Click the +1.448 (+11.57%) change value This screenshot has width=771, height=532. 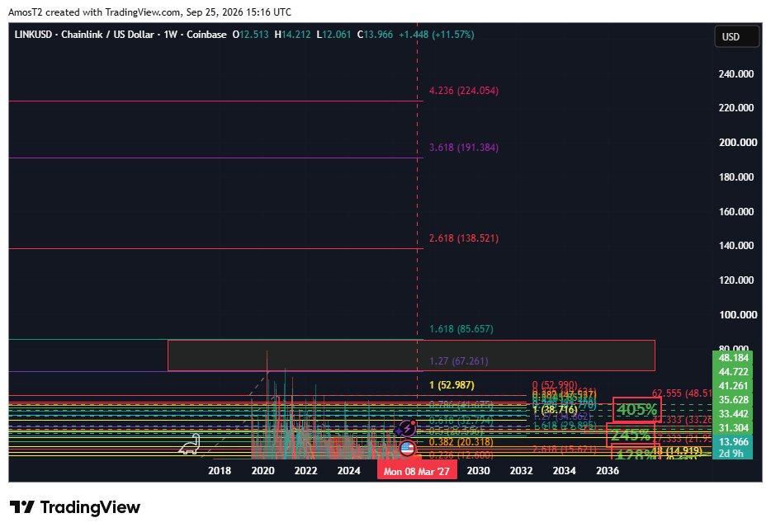coord(436,35)
